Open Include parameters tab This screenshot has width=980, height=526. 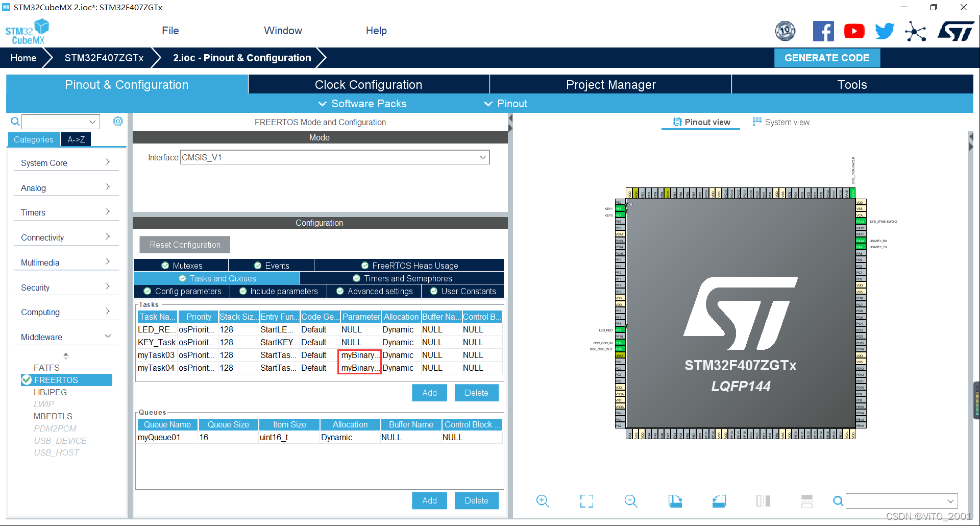click(x=279, y=291)
